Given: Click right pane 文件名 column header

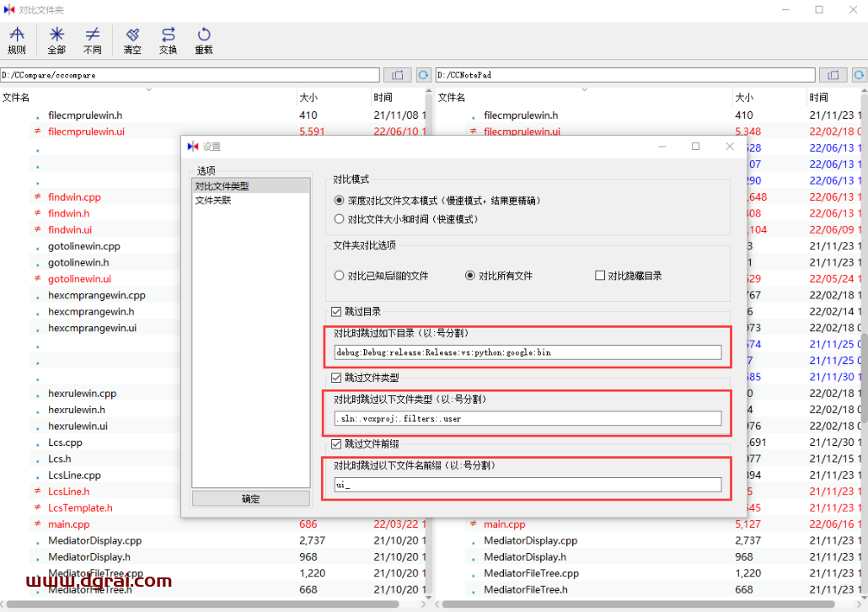Looking at the screenshot, I should (584, 98).
